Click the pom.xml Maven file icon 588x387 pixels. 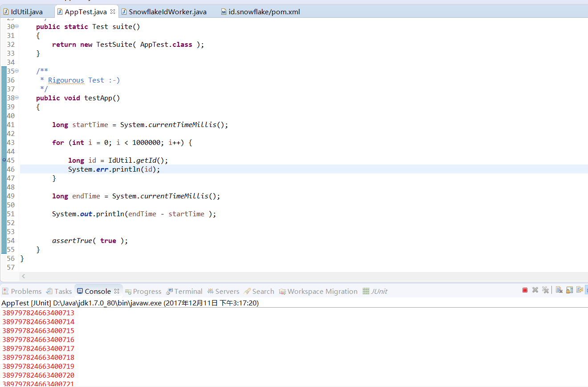pos(224,12)
